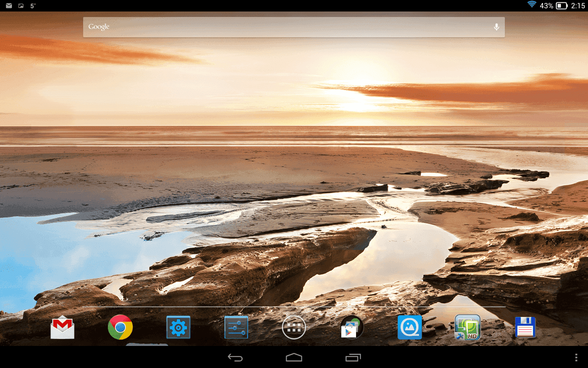Viewport: 588px width, 368px height.
Task: Open the recent apps overview
Action: pyautogui.click(x=353, y=357)
